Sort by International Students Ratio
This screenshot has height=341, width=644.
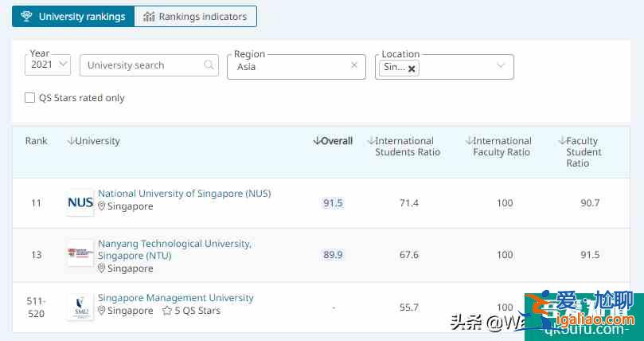(x=371, y=141)
